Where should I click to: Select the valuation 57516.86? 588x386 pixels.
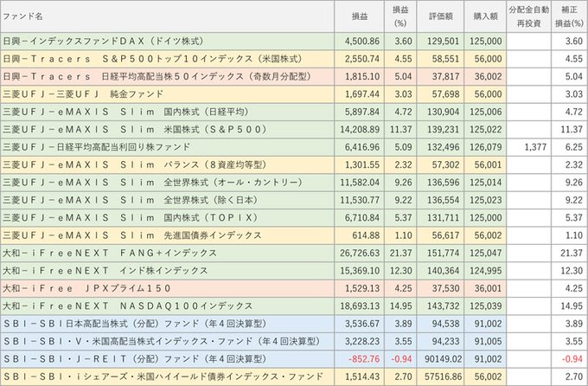tap(444, 376)
